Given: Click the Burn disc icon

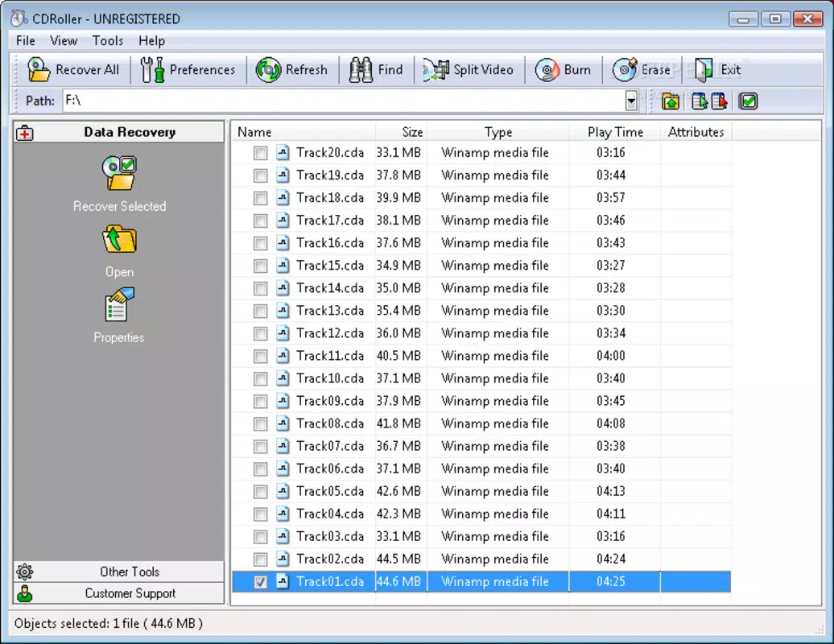Looking at the screenshot, I should (x=547, y=70).
